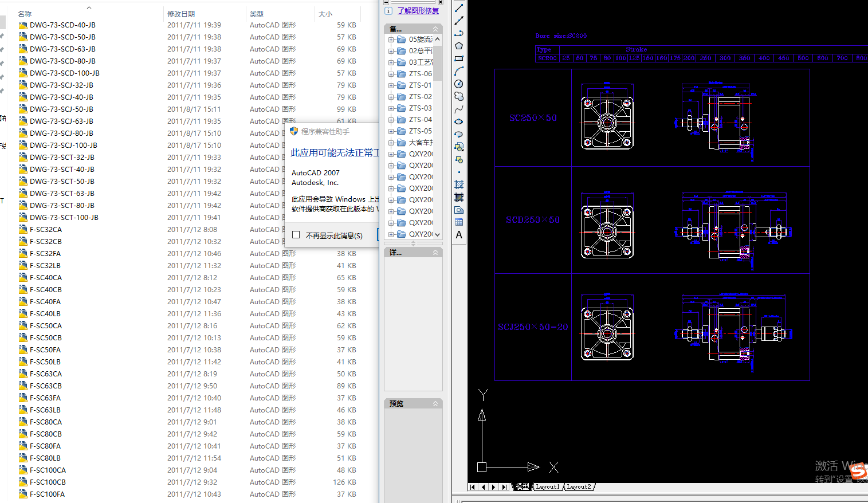The image size is (868, 503).
Task: Select the Spline curve tool
Action: pos(459,109)
